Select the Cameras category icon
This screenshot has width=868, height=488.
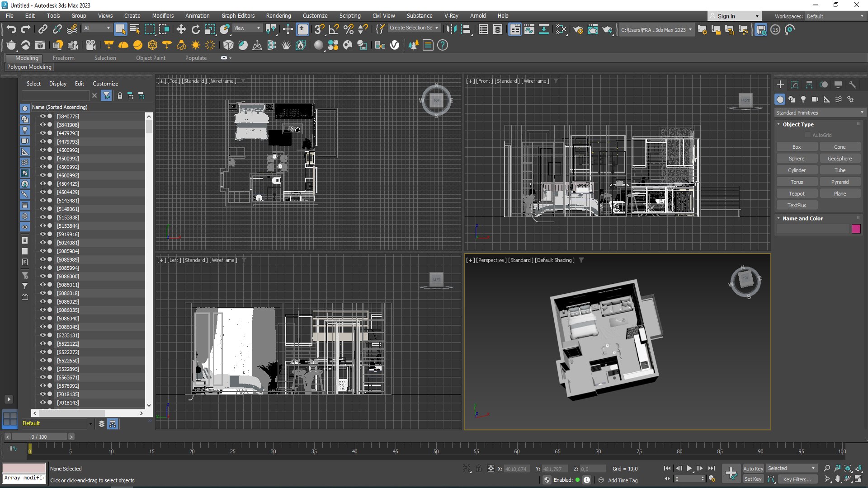(815, 99)
